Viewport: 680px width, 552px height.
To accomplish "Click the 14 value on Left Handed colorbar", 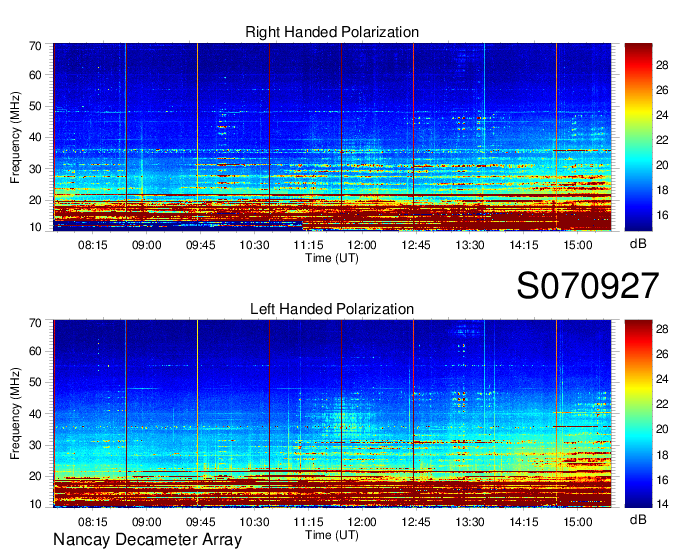I will 662,504.
